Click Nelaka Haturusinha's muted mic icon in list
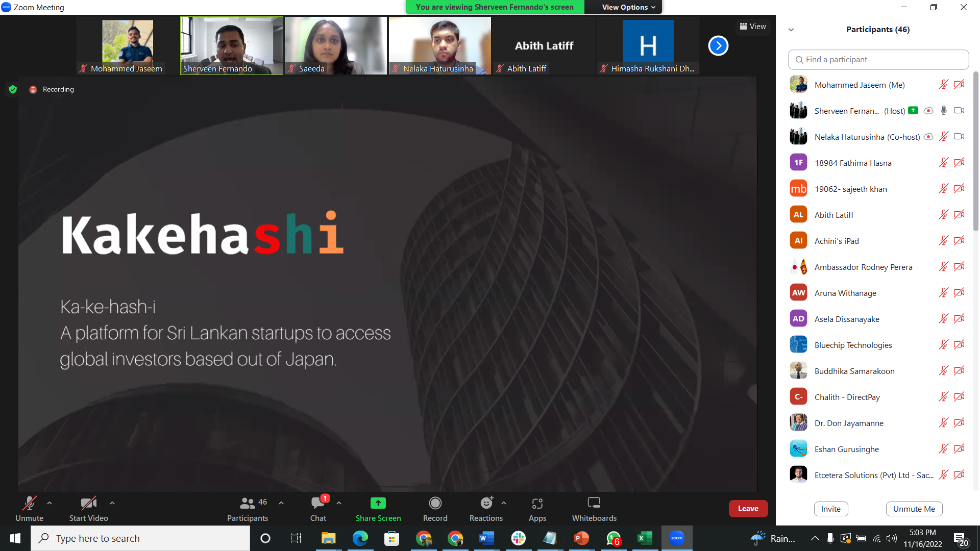This screenshot has width=980, height=551. point(943,137)
